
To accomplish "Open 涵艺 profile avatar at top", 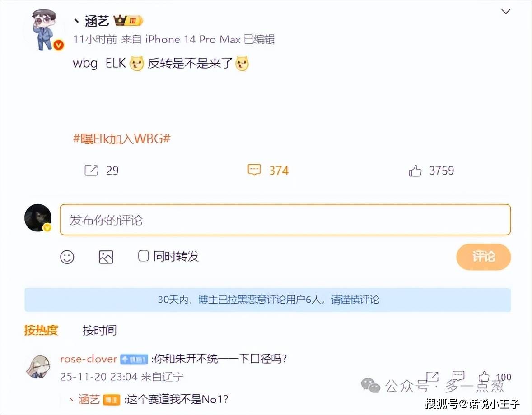I will [x=45, y=30].
